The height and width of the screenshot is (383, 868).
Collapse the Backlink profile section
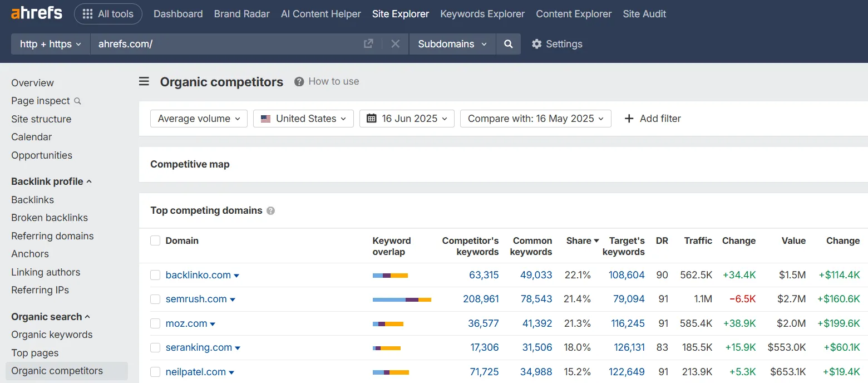[x=52, y=181]
